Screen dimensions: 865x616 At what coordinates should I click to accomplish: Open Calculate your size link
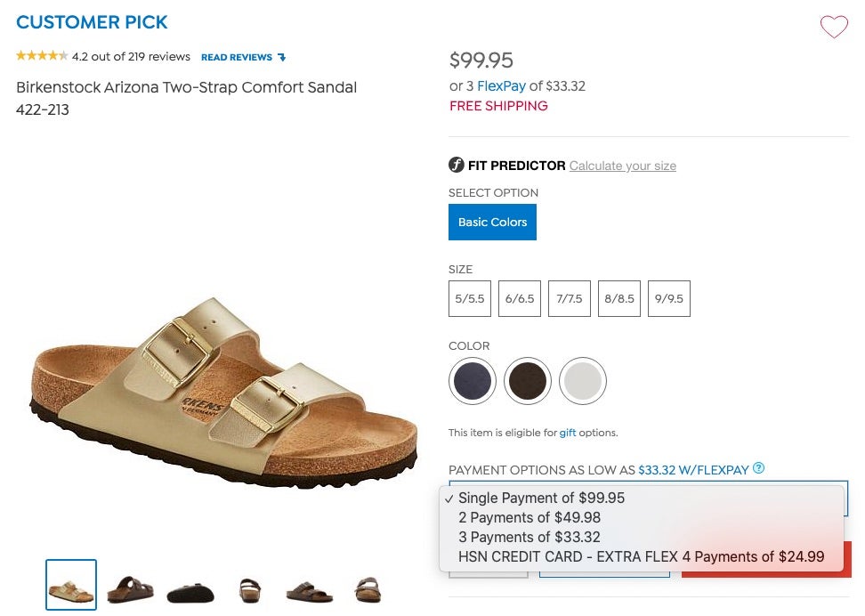623,166
